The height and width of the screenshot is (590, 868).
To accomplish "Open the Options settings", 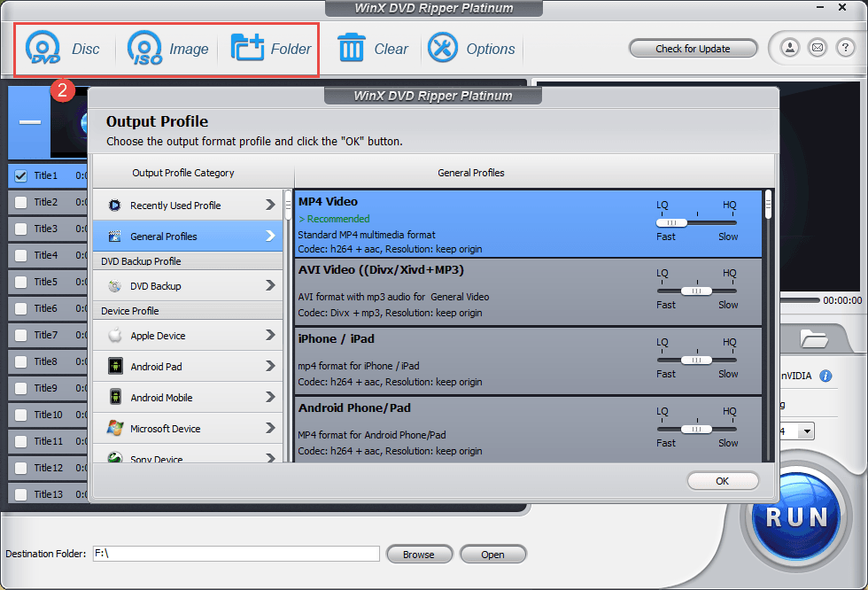I will coord(442,48).
